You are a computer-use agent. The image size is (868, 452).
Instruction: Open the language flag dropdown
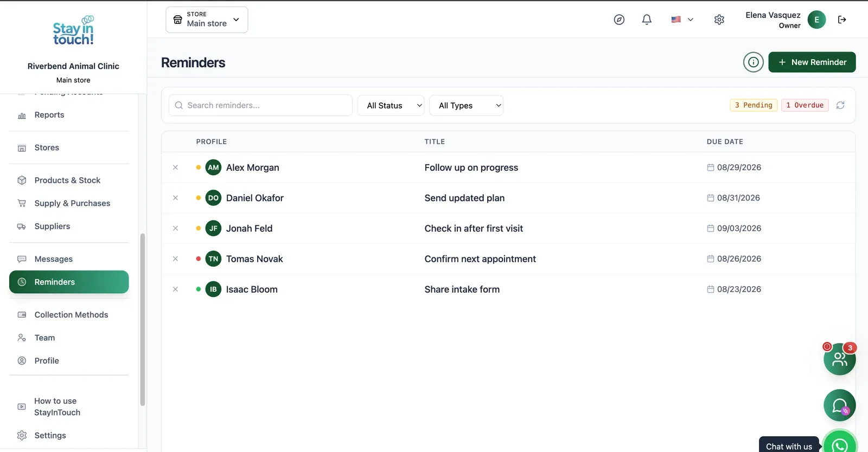click(682, 20)
